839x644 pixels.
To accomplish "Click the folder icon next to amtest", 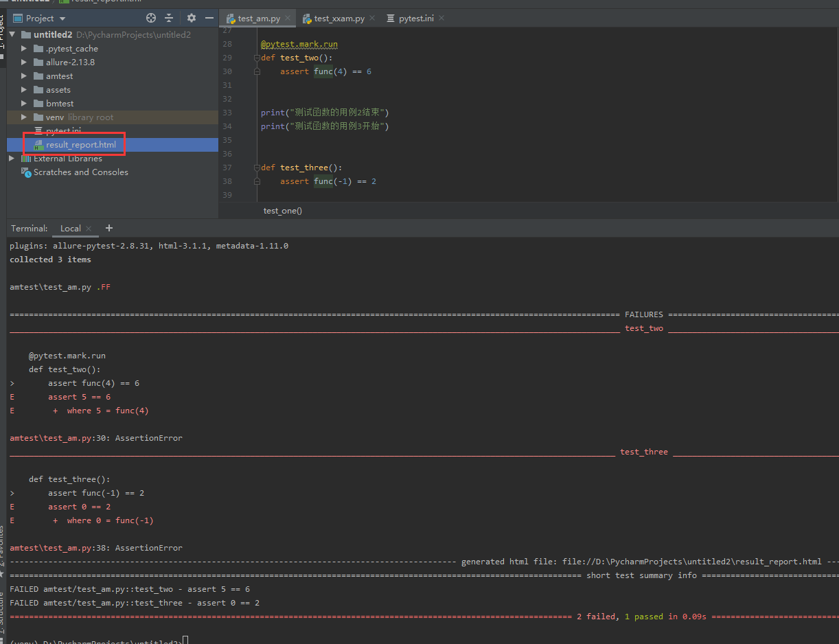I will tap(38, 76).
